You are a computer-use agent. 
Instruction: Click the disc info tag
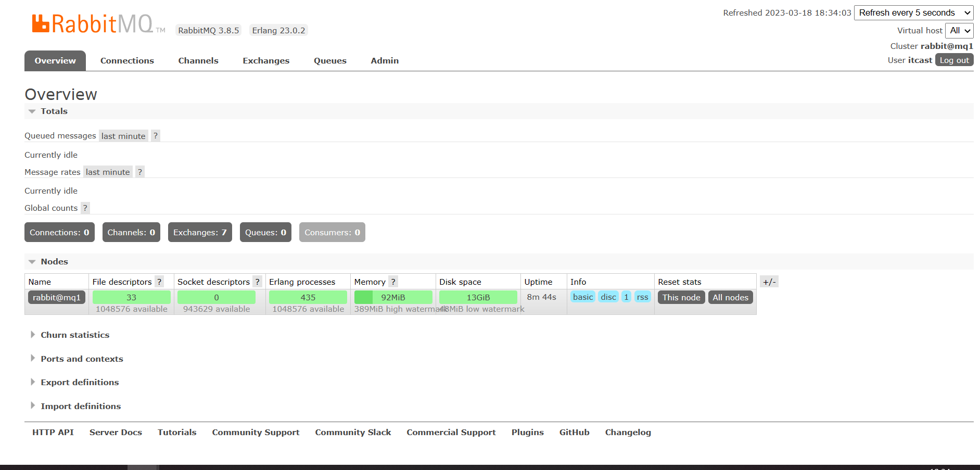pyautogui.click(x=608, y=297)
